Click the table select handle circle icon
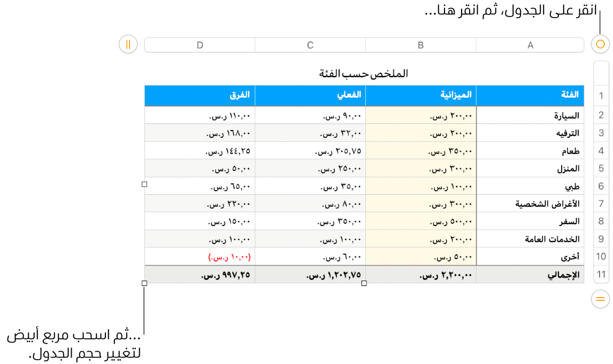 (600, 44)
